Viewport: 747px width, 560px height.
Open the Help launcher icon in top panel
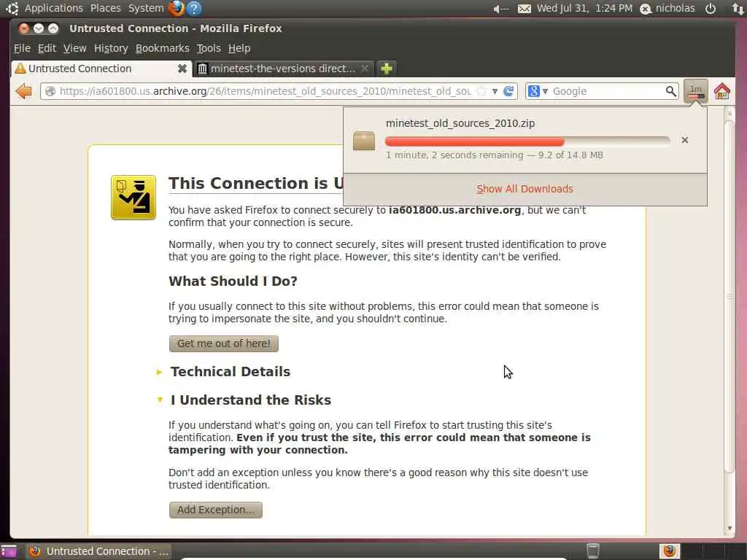[x=194, y=8]
